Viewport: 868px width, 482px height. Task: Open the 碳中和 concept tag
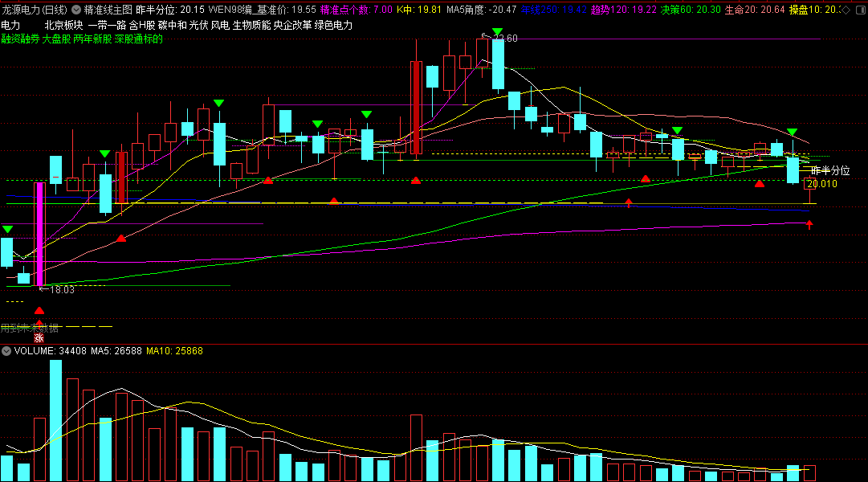(x=172, y=25)
